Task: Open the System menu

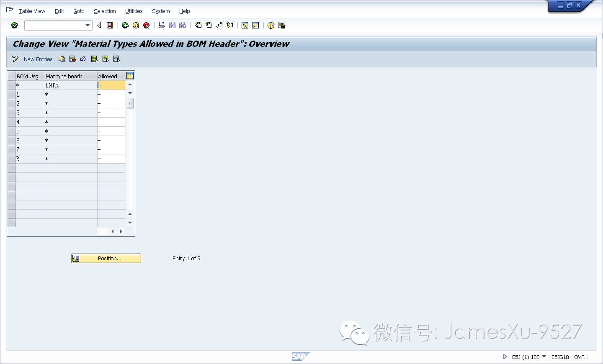Action: point(161,11)
